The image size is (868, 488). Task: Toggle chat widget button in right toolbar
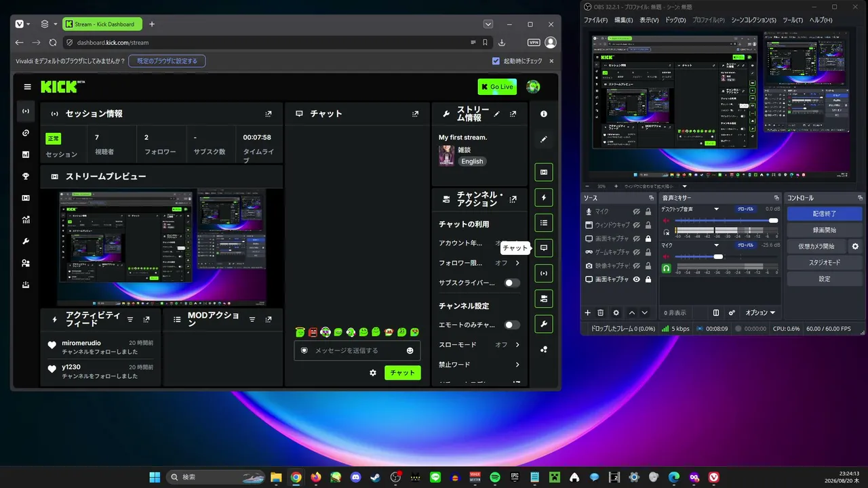pos(544,248)
